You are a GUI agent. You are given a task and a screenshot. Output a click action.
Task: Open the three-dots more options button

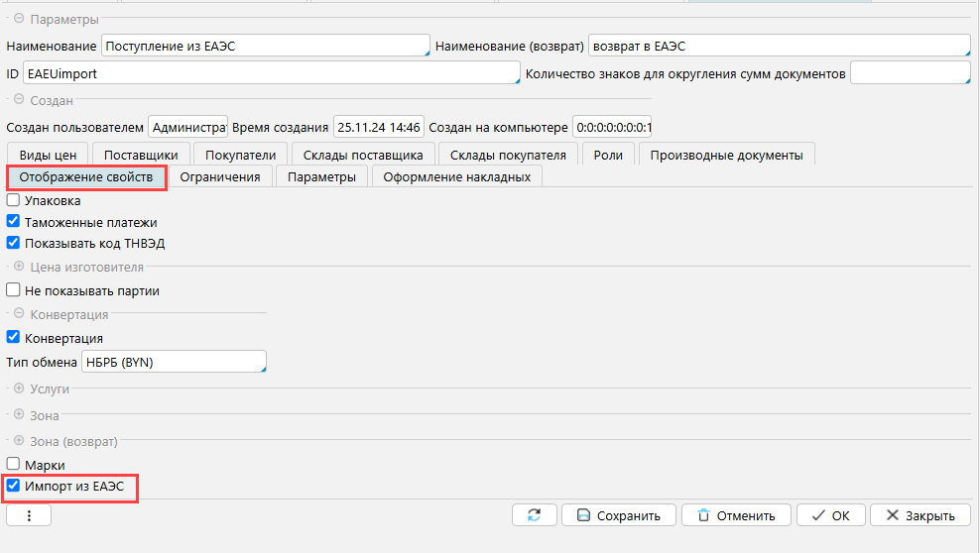[x=29, y=515]
